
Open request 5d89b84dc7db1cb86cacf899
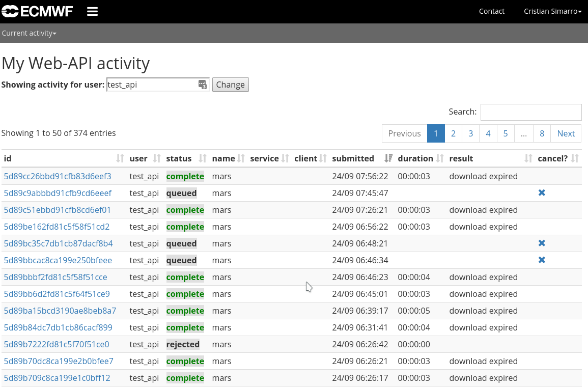point(58,327)
